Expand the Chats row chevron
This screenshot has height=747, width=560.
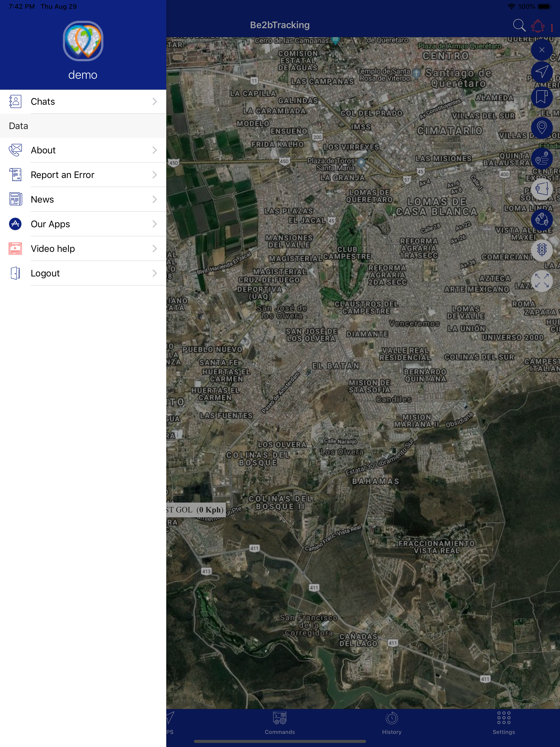(x=154, y=101)
